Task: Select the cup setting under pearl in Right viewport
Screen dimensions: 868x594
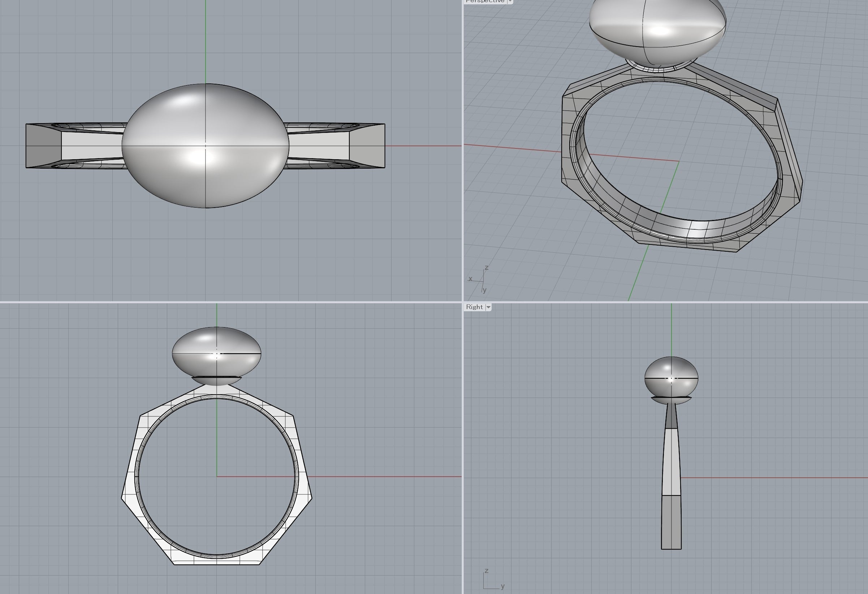Action: pos(671,400)
